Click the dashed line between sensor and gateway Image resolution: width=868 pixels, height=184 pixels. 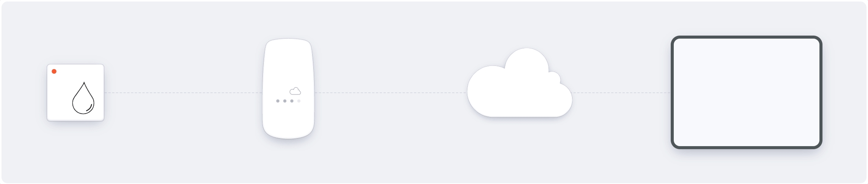tap(183, 93)
